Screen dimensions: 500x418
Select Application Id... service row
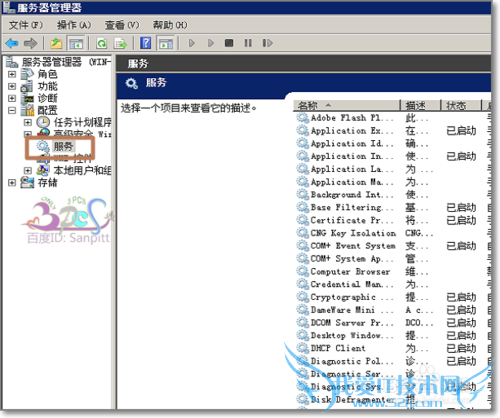pyautogui.click(x=393, y=144)
